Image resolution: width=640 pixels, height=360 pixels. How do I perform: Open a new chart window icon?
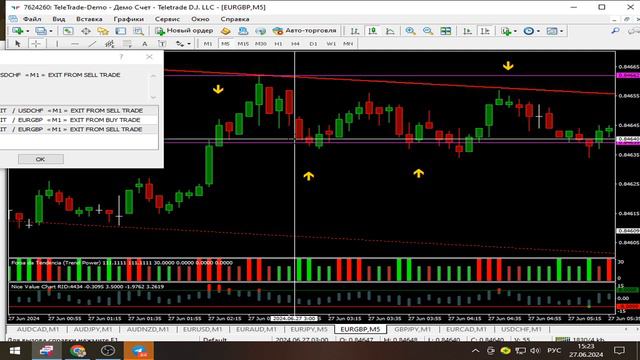[x=17, y=31]
